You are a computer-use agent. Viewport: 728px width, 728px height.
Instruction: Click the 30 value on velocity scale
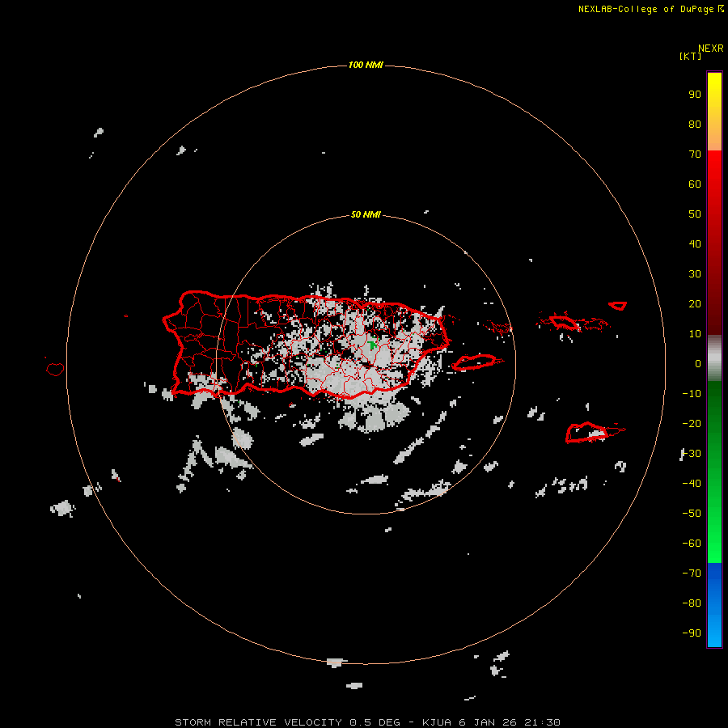tap(695, 274)
